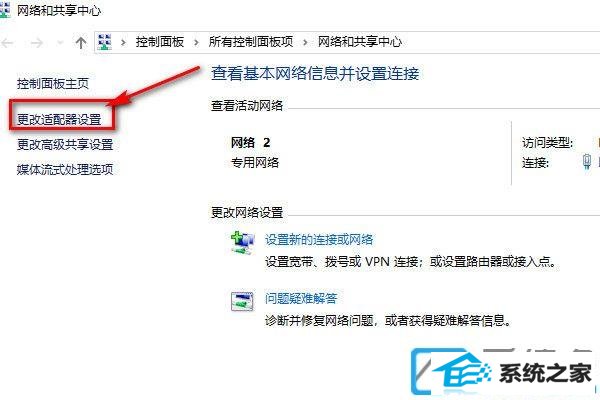This screenshot has width=600, height=400.
Task: Open 更改高级共享设置 link
Action: pyautogui.click(x=65, y=144)
